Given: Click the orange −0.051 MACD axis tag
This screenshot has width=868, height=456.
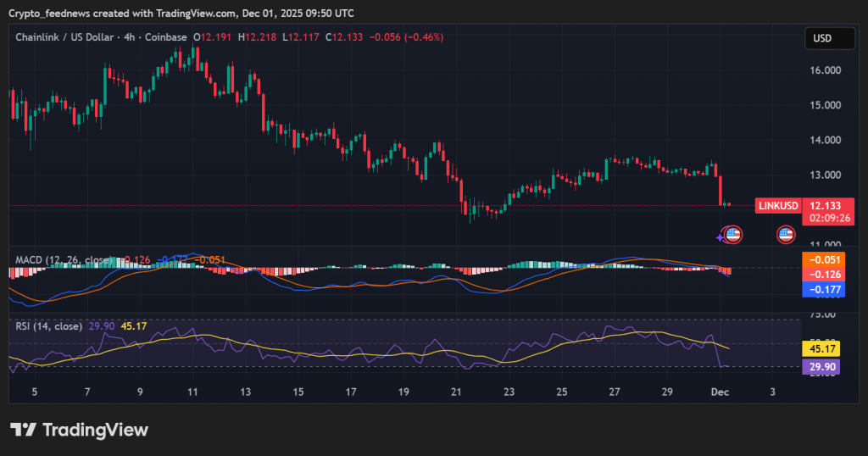Looking at the screenshot, I should 824,260.
